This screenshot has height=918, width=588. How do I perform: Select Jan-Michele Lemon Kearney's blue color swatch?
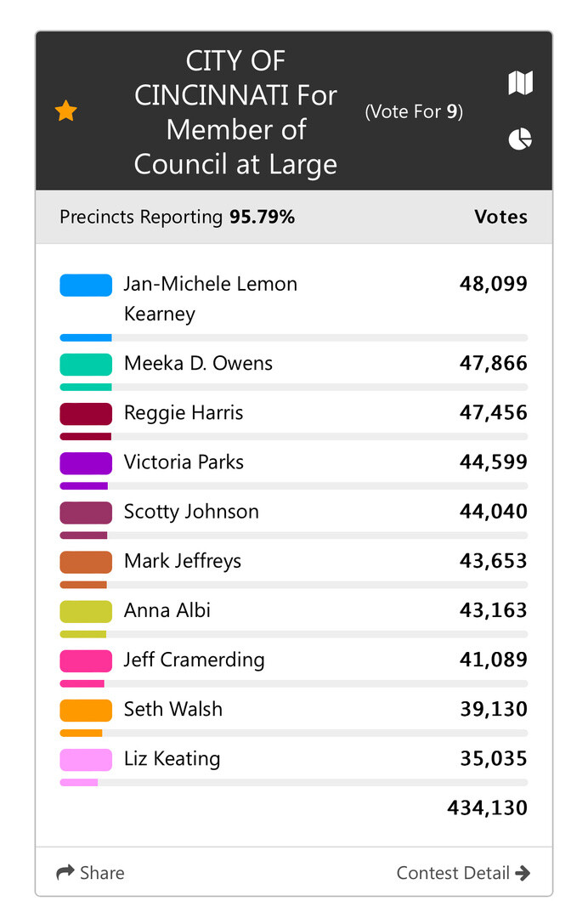click(x=86, y=285)
